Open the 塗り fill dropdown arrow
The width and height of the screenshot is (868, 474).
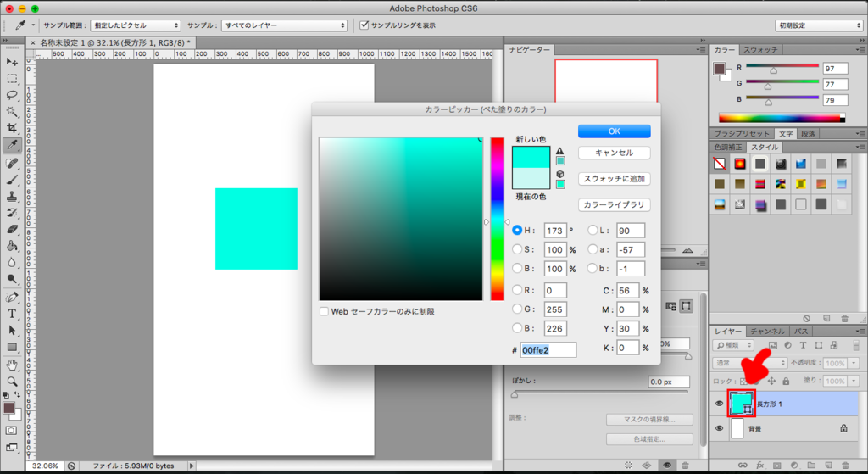point(854,381)
